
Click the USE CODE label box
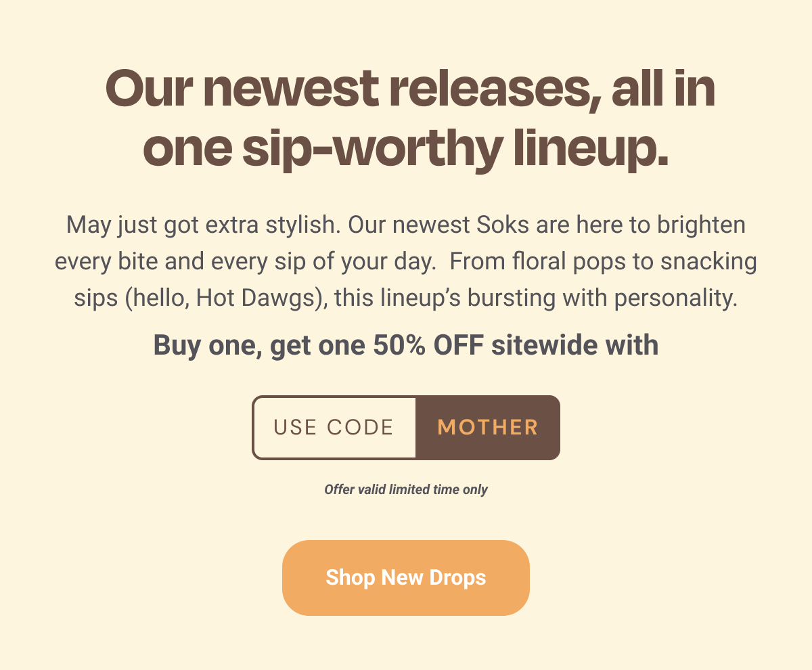(334, 428)
